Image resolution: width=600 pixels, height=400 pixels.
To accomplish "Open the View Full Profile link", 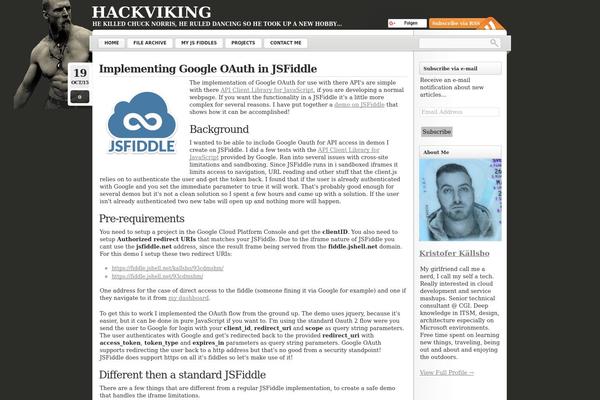I will tap(447, 372).
